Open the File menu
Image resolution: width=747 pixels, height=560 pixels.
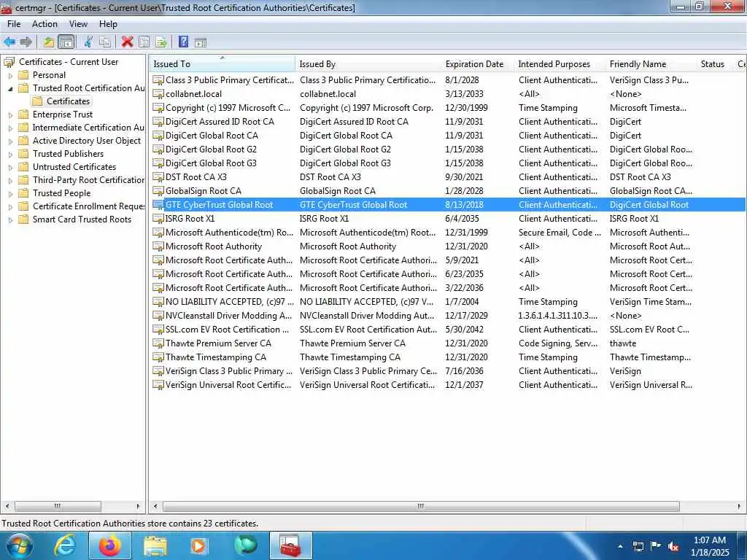(x=14, y=24)
